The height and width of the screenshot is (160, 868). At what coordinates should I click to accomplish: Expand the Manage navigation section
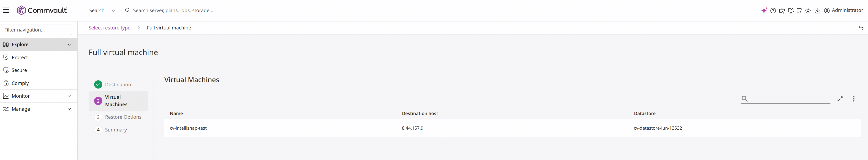pos(39,109)
